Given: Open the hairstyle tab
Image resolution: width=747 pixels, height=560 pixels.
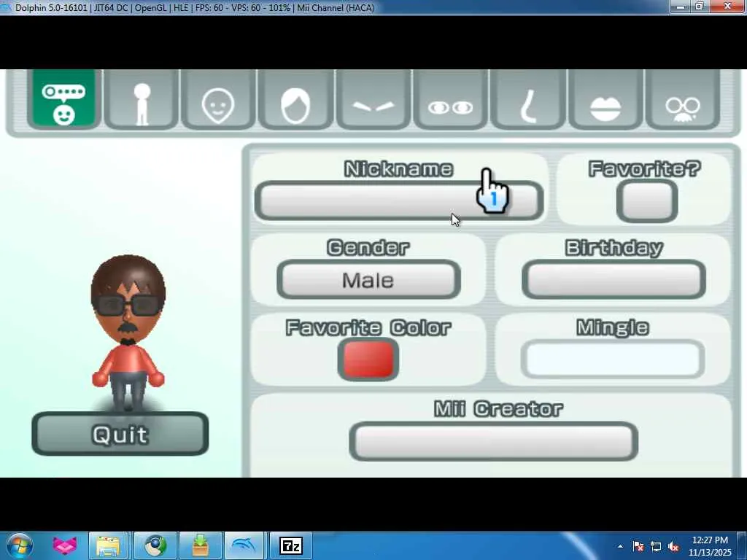Looking at the screenshot, I should 295,99.
